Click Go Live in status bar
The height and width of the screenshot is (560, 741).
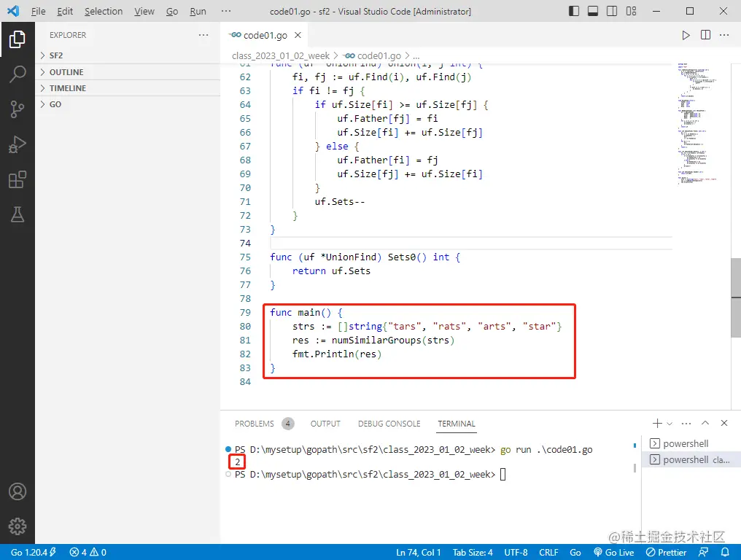point(614,552)
